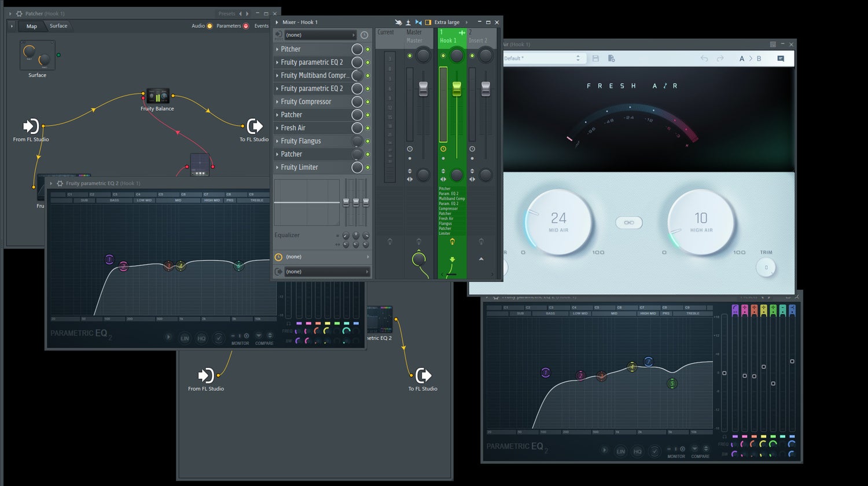Select band 5 node in the right Parametric EQ

point(672,383)
